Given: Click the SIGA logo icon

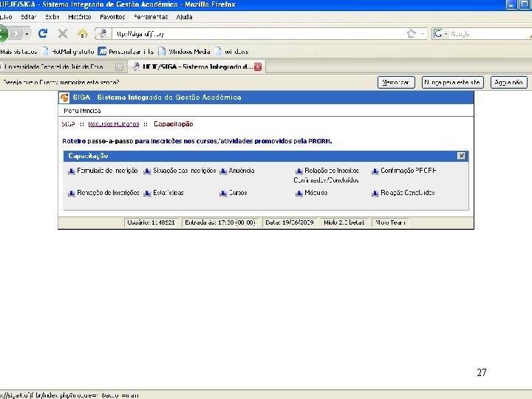Looking at the screenshot, I should pyautogui.click(x=64, y=98).
